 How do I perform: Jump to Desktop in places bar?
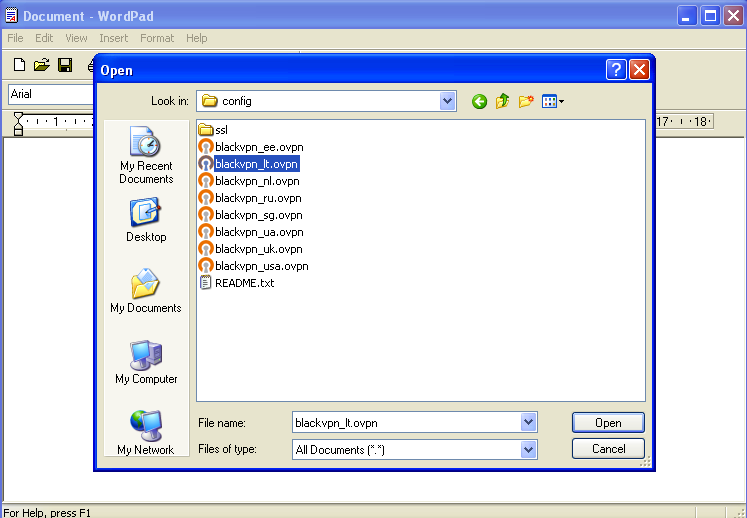[x=146, y=220]
